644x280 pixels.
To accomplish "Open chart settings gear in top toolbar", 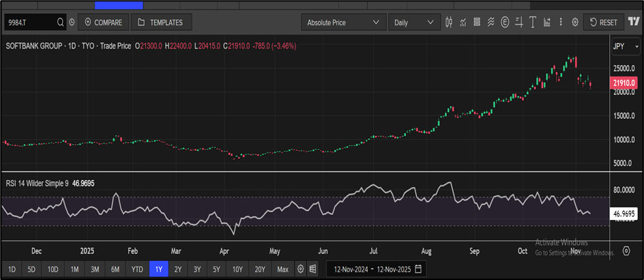I will [575, 23].
